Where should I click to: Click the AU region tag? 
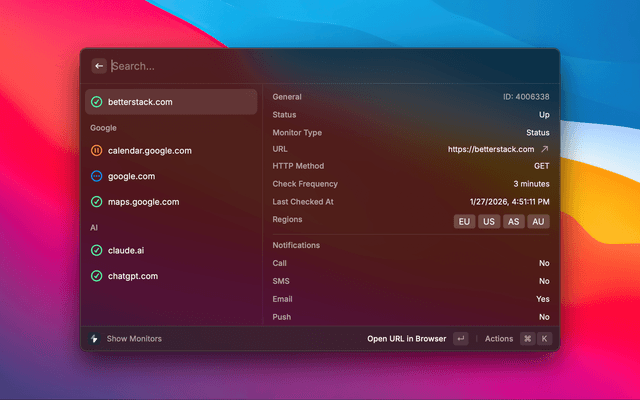[x=539, y=221]
